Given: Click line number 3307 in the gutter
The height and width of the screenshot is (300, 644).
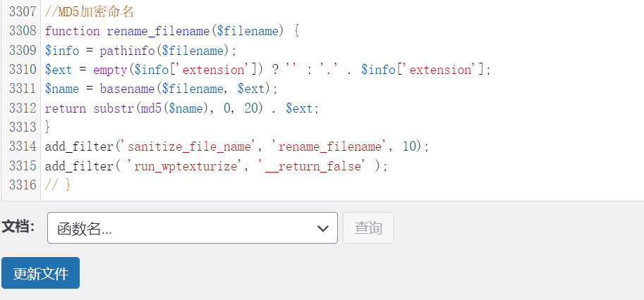Looking at the screenshot, I should pyautogui.click(x=22, y=13).
